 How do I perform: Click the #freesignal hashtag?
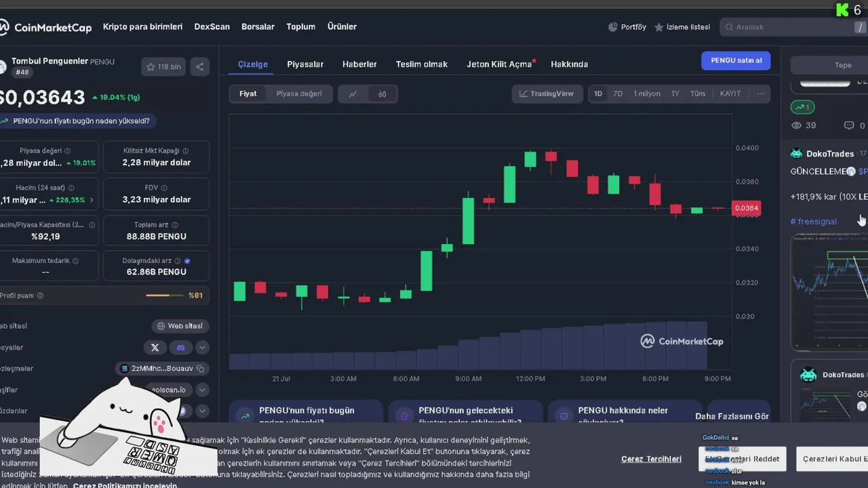pyautogui.click(x=814, y=222)
